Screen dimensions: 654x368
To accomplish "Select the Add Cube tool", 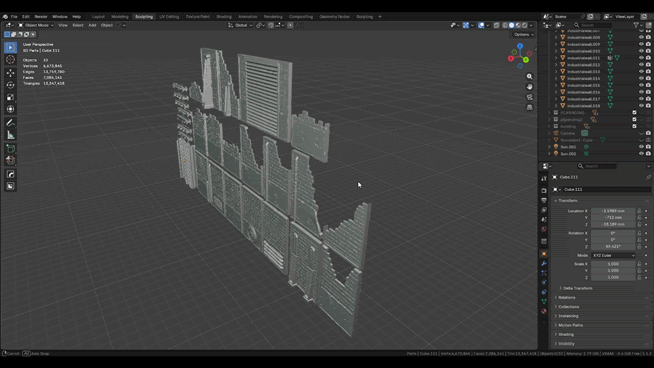I will tap(10, 149).
